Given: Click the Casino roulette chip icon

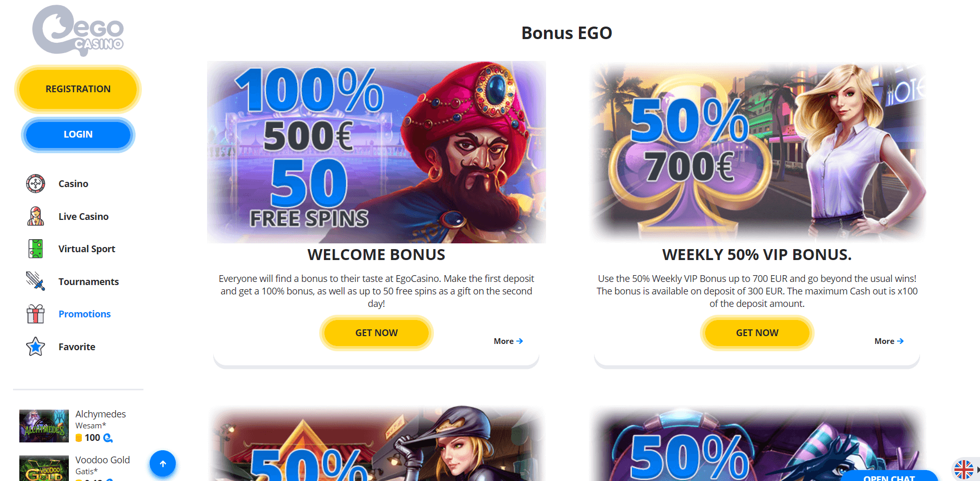Looking at the screenshot, I should click(35, 184).
